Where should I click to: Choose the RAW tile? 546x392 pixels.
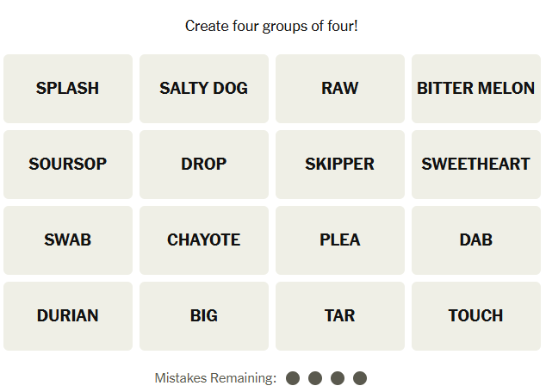pyautogui.click(x=340, y=89)
